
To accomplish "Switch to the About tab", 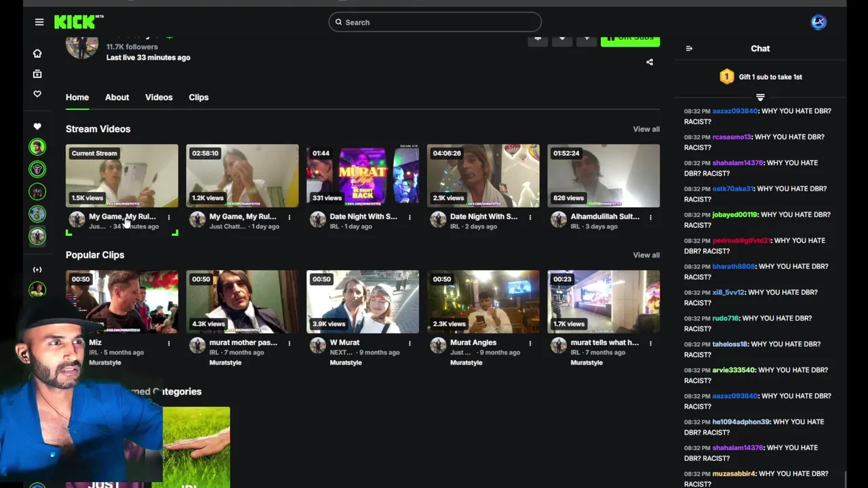I will (x=117, y=98).
